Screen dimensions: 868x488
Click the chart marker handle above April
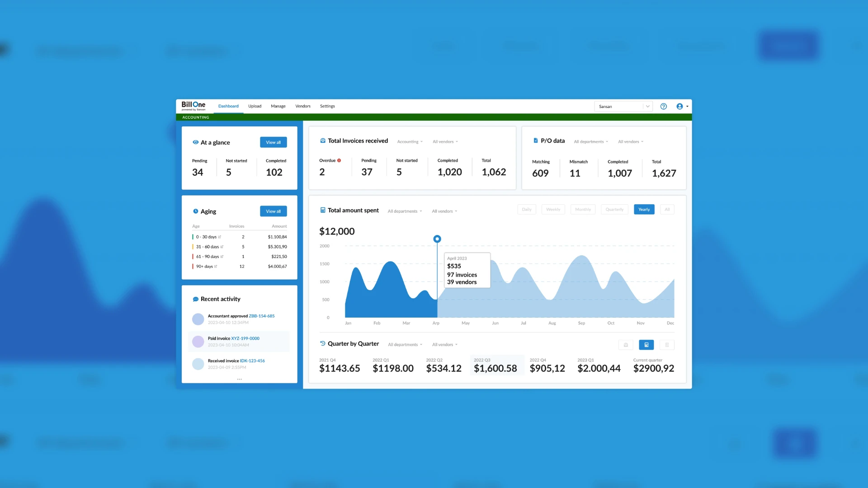click(x=437, y=239)
